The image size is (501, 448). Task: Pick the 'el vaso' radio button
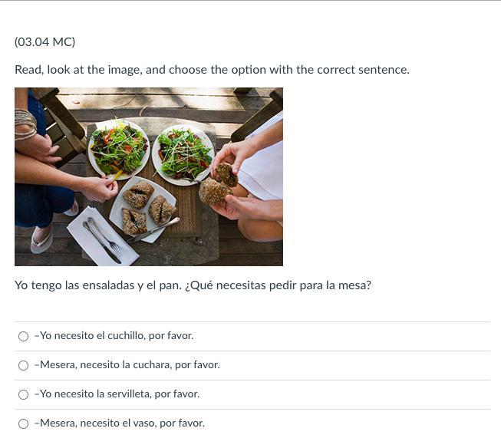(23, 423)
